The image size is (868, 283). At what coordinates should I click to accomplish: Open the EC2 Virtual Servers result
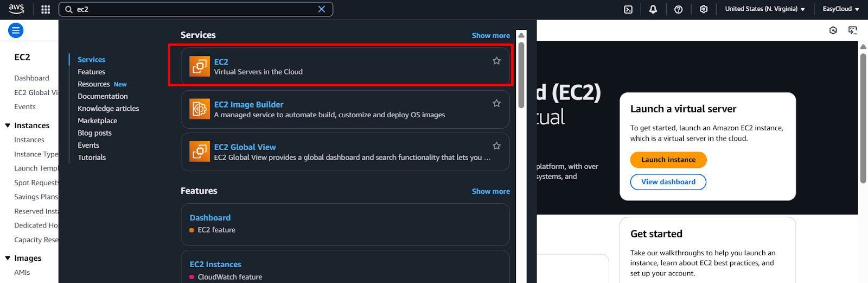coord(345,66)
